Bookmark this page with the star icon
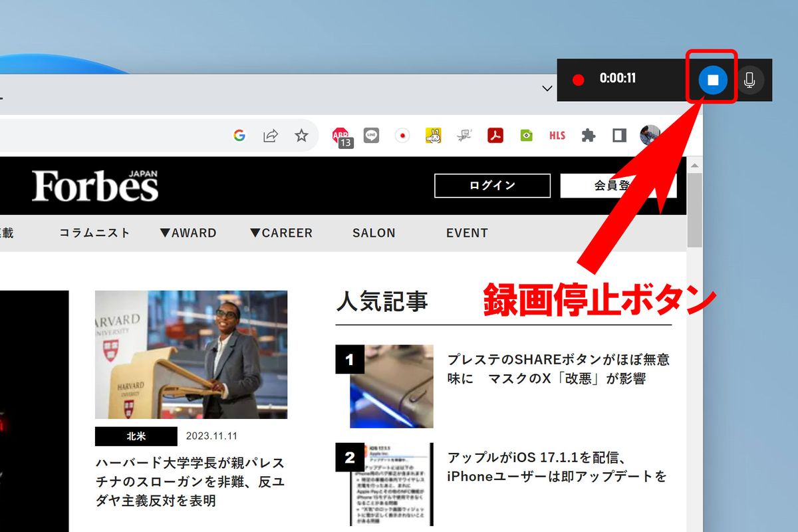Image resolution: width=798 pixels, height=532 pixels. click(x=302, y=136)
